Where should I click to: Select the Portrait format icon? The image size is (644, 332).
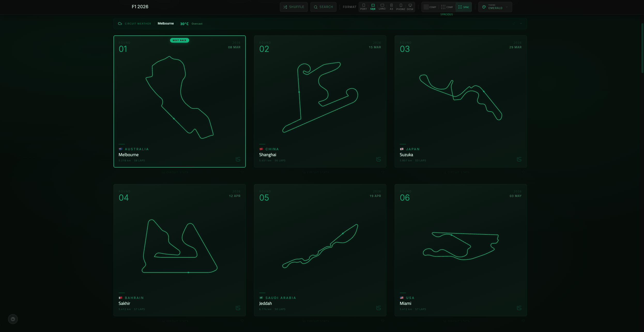[x=363, y=7]
